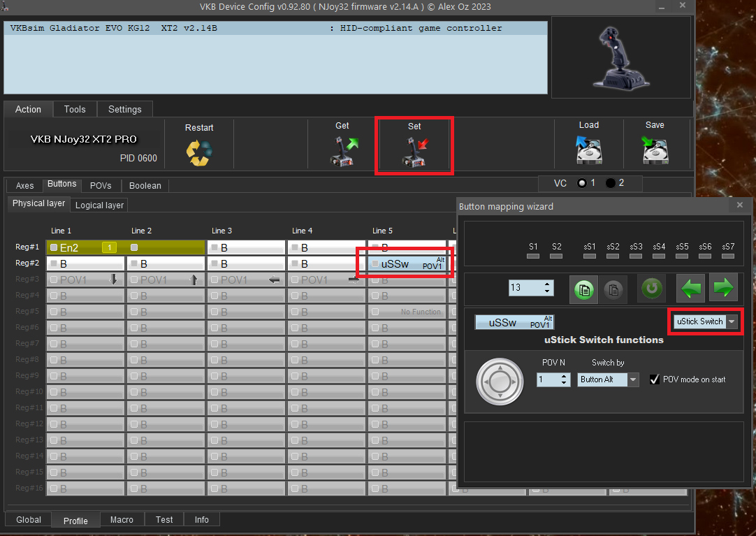Click the green copy icon in wizard
This screenshot has width=756, height=536.
point(584,289)
